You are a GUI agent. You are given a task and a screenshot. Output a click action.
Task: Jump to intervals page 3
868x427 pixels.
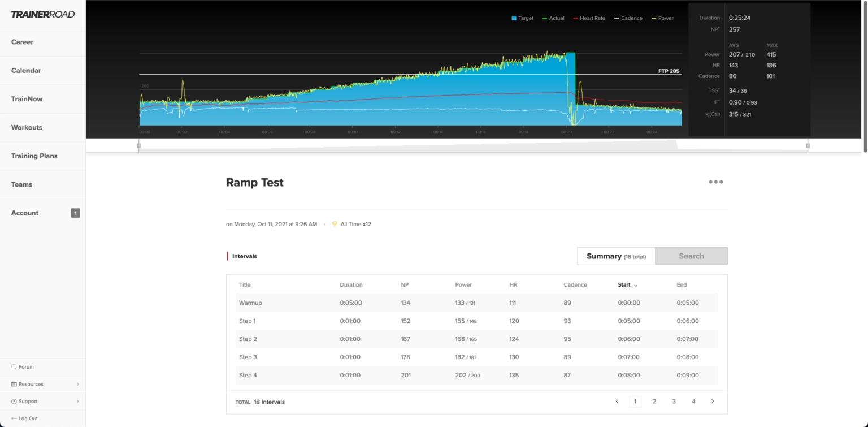674,402
